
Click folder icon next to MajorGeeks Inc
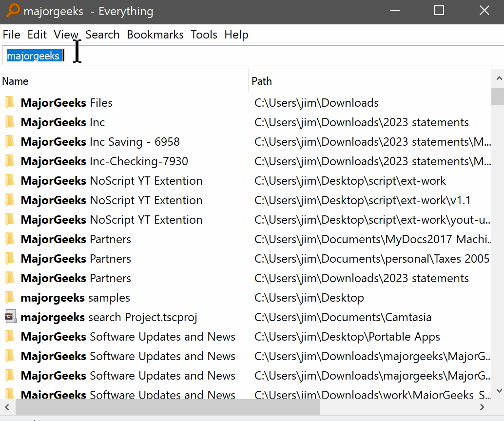point(10,122)
